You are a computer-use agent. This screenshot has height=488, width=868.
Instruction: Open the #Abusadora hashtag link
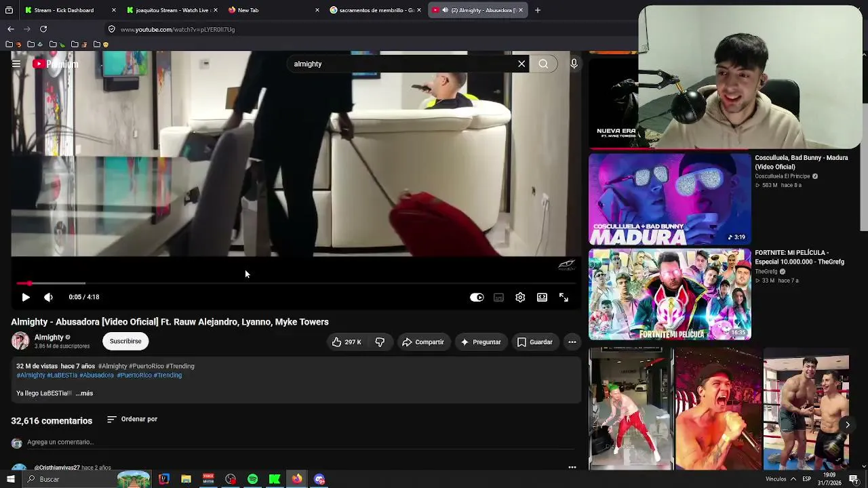pos(96,375)
